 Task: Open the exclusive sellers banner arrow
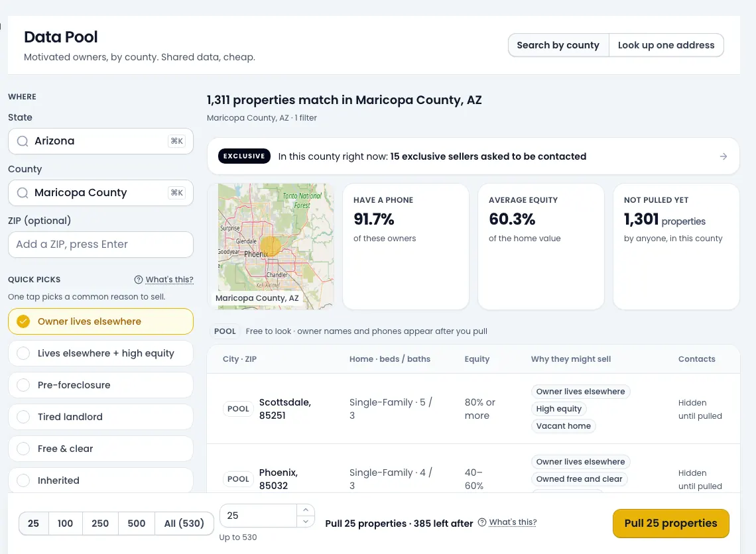point(724,156)
